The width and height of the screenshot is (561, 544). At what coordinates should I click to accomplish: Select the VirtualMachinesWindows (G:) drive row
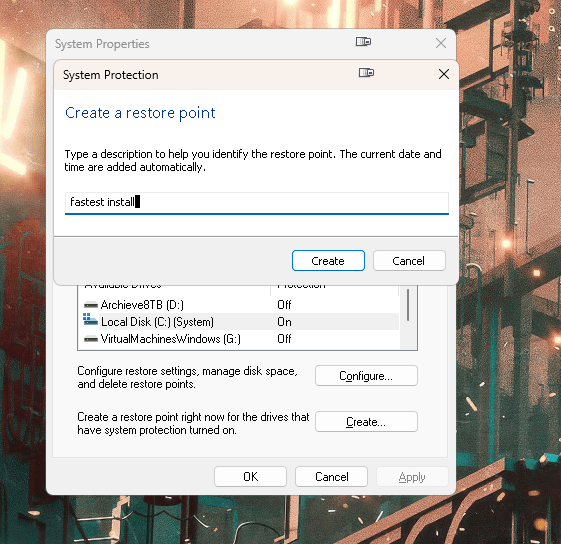point(241,339)
